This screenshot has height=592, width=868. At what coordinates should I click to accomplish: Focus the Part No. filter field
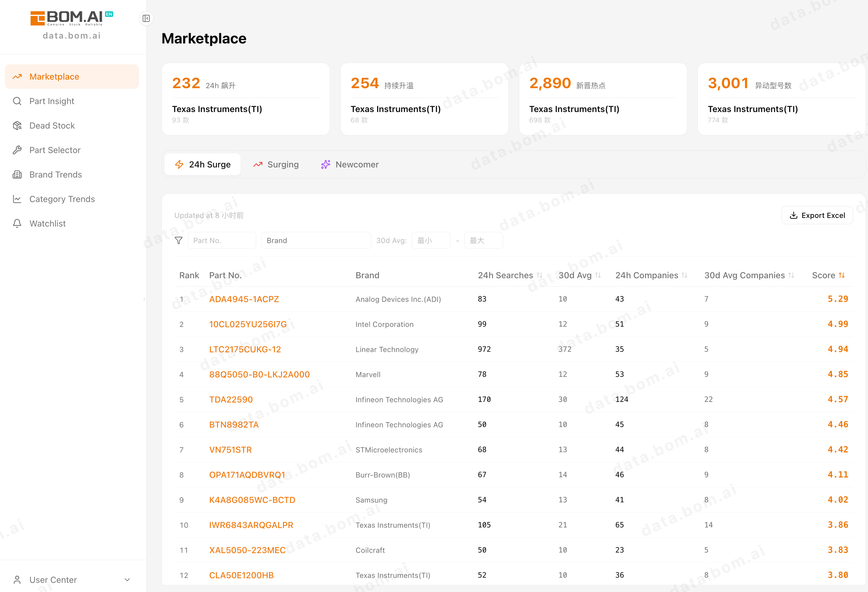coord(222,240)
